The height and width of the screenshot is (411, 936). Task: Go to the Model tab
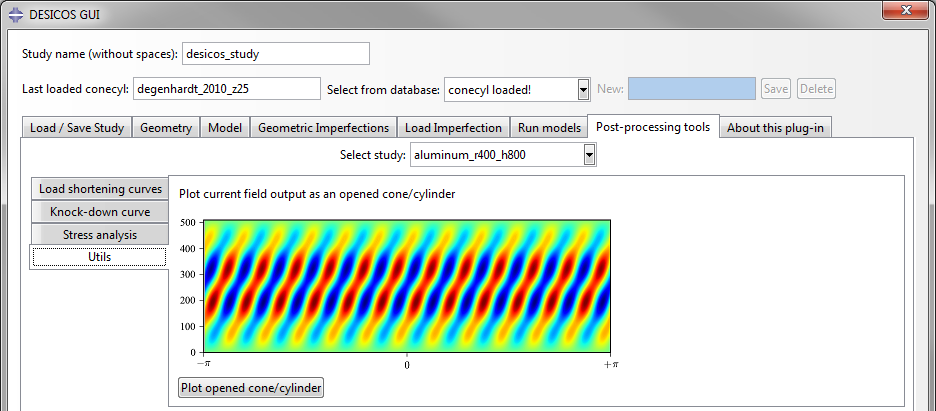226,128
